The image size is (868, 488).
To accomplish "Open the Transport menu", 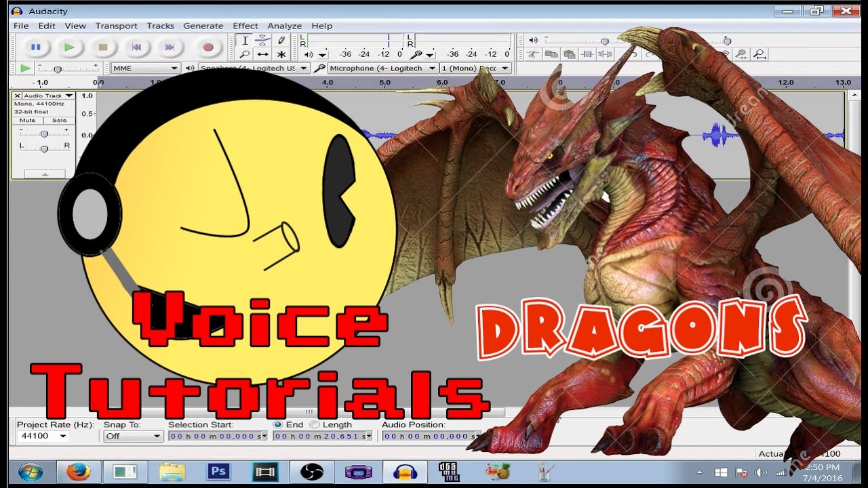I will (116, 26).
